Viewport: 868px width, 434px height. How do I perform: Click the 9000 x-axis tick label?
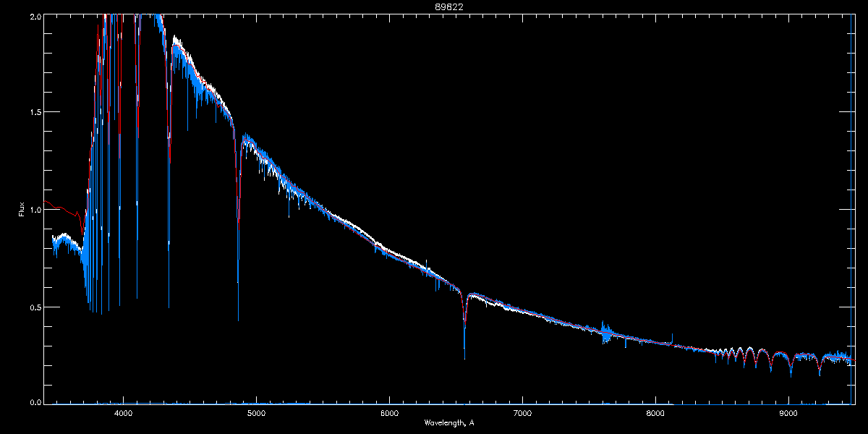pyautogui.click(x=788, y=413)
